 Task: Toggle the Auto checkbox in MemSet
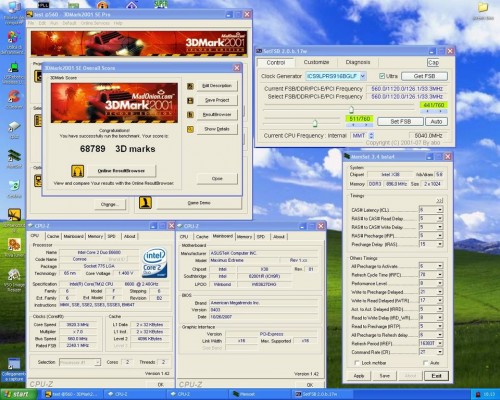[425, 363]
